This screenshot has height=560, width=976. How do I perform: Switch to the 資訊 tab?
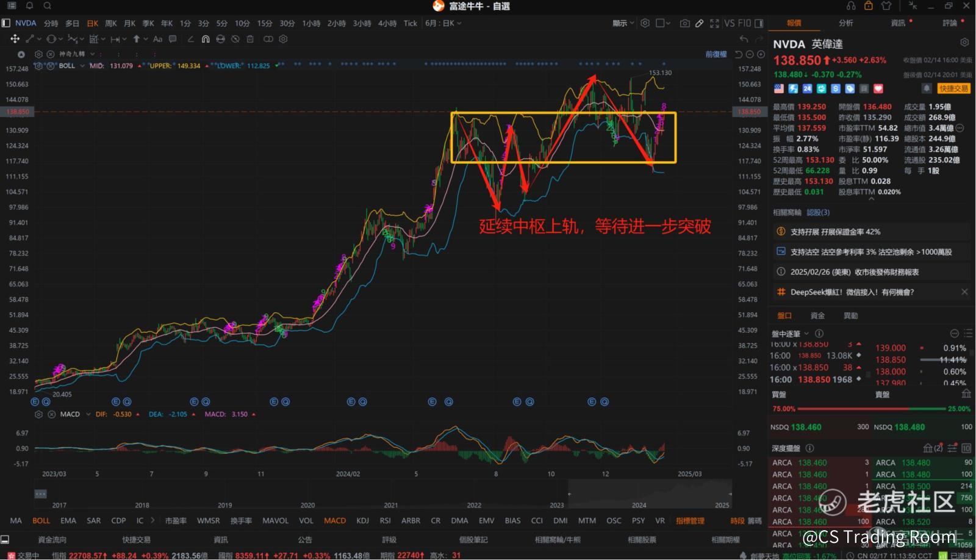pos(898,23)
